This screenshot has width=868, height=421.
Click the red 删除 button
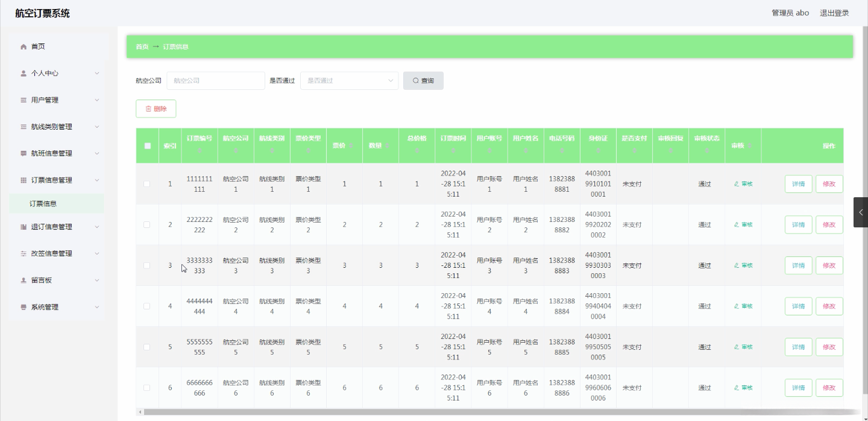156,109
